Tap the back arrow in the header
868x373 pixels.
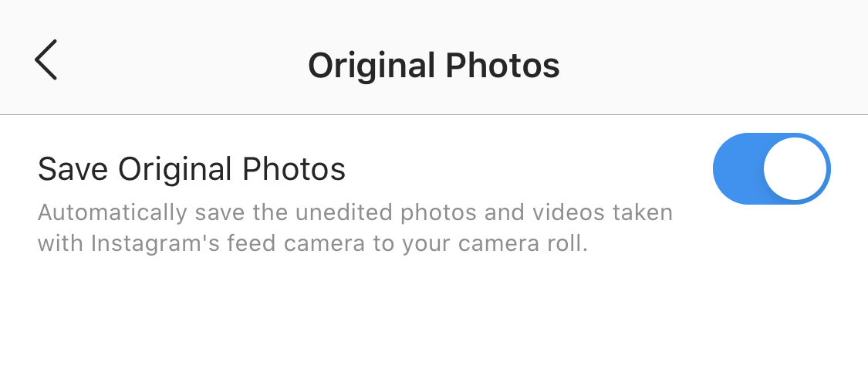[46, 60]
